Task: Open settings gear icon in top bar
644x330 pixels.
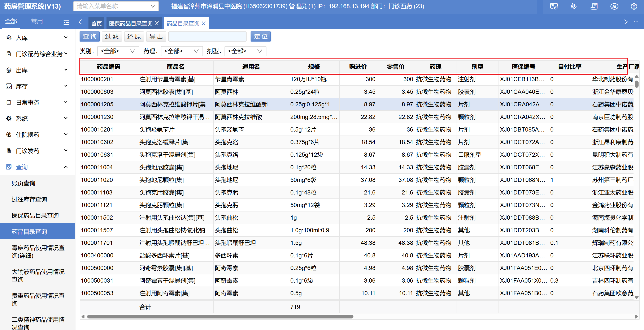Action: 634,6
